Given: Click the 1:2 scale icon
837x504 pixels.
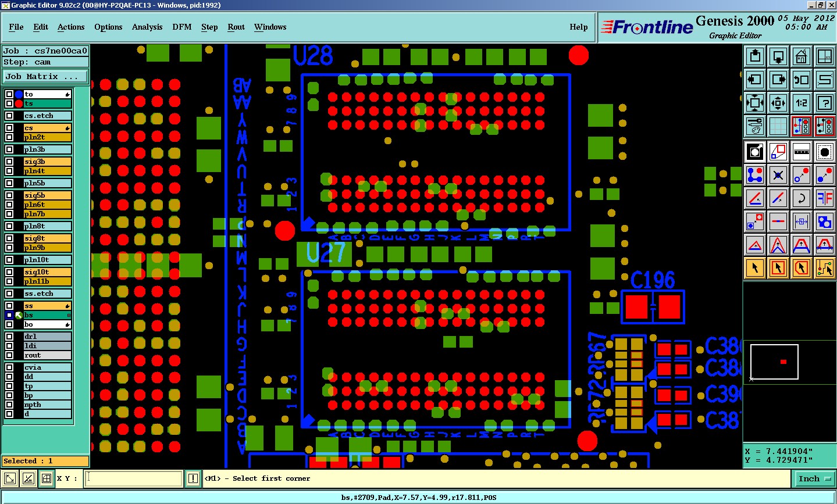Looking at the screenshot, I should (x=802, y=103).
